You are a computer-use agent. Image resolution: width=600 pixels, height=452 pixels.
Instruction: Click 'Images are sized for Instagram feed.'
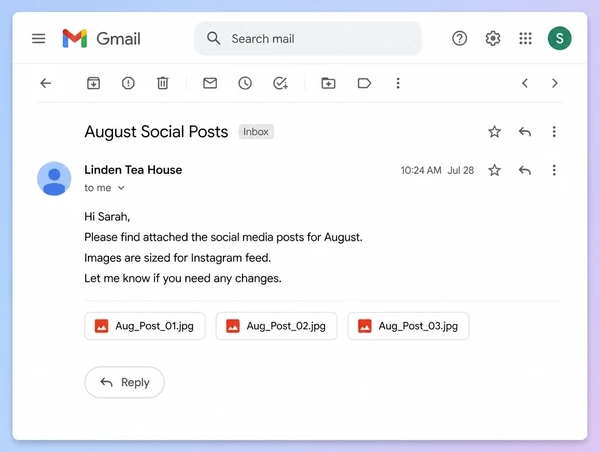tap(178, 258)
